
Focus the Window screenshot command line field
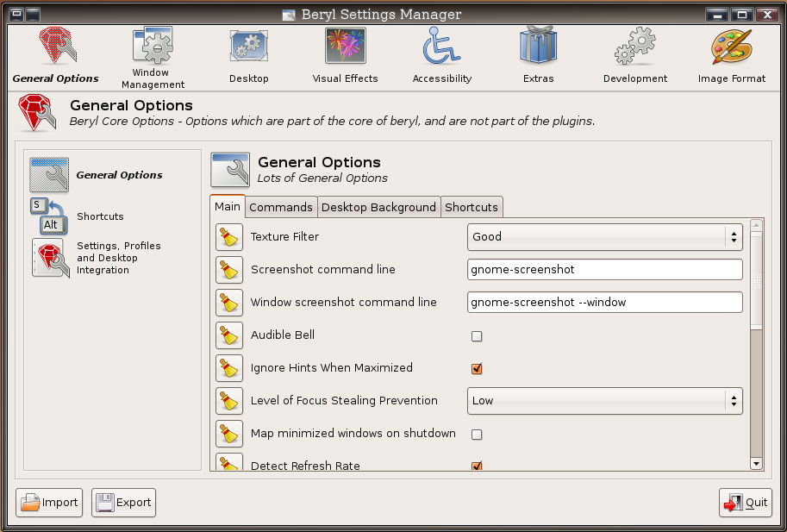(605, 302)
